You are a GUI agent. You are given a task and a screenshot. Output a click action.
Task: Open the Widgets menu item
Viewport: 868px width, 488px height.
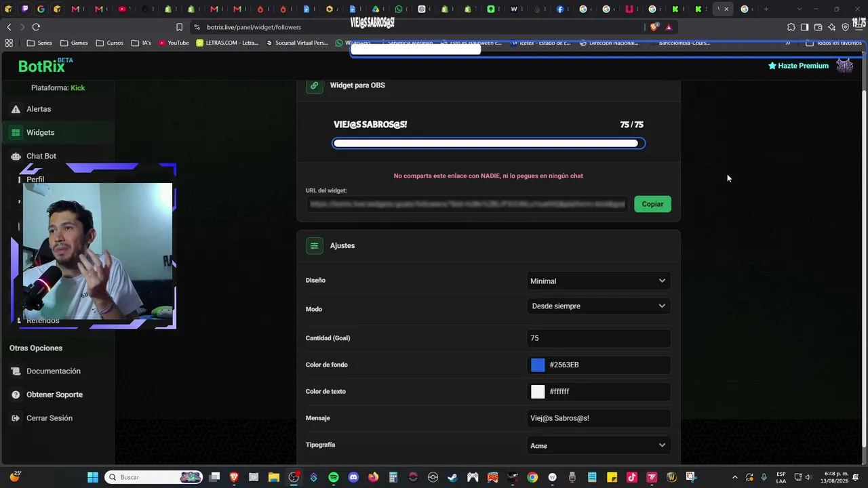click(x=57, y=133)
